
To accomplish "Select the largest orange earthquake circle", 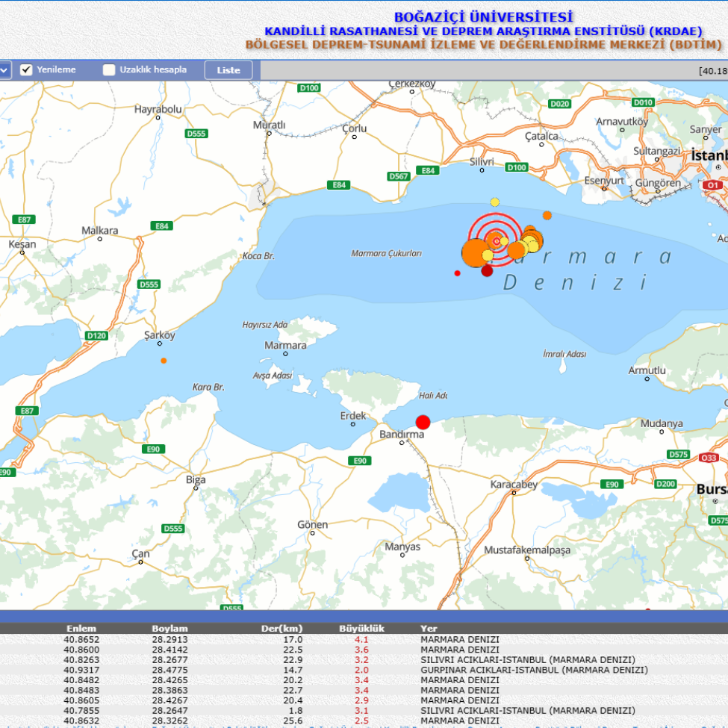I will click(x=475, y=252).
